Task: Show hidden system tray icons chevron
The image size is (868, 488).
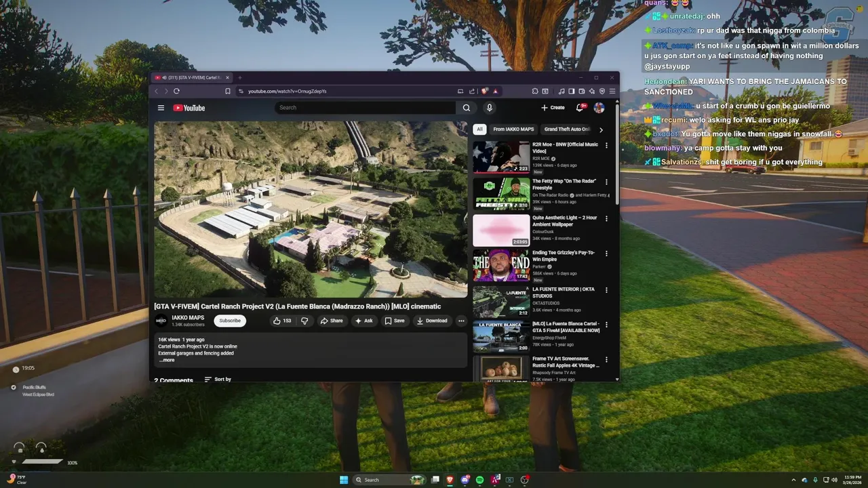Action: click(x=794, y=480)
